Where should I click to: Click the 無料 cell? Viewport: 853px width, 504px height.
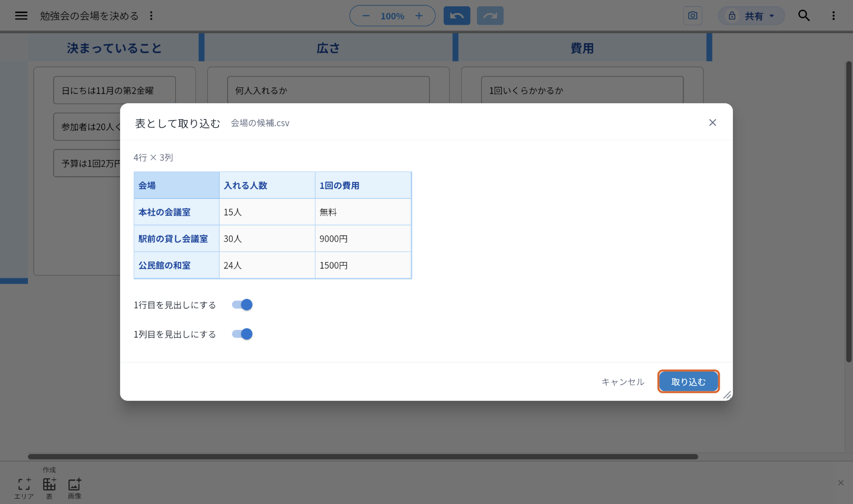[363, 212]
